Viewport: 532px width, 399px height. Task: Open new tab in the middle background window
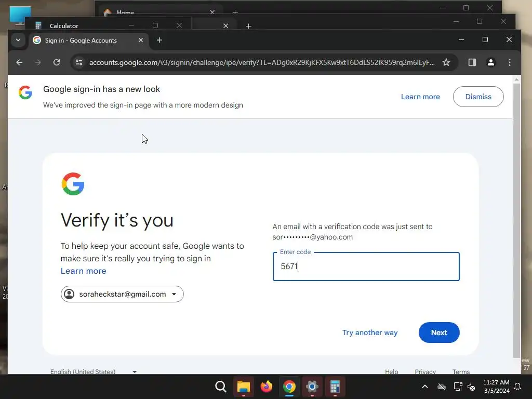click(248, 26)
